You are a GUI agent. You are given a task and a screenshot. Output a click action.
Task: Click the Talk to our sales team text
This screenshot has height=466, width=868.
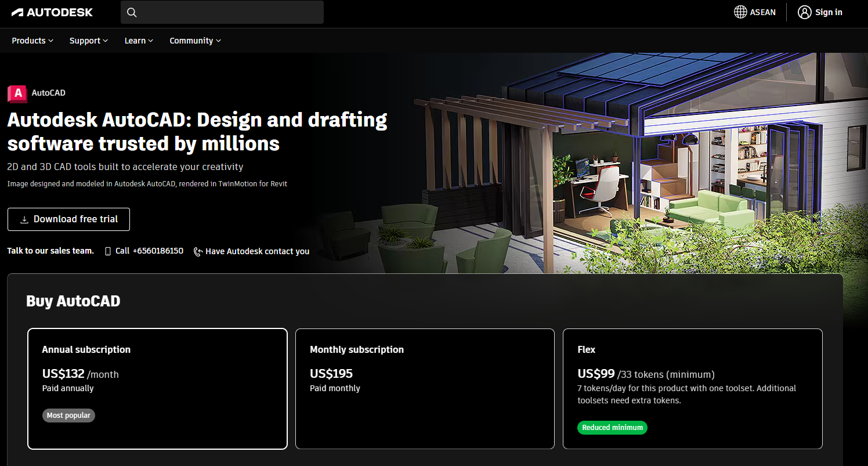pos(50,251)
